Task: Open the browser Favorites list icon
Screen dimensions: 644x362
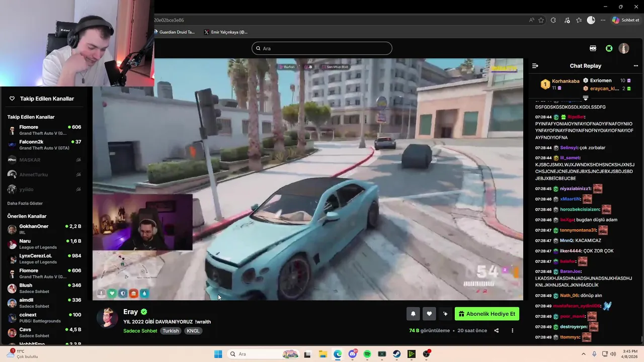Action: click(x=579, y=20)
